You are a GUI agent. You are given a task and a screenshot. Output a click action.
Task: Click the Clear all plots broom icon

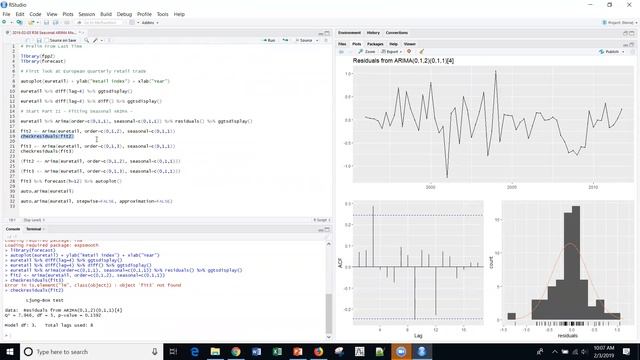422,52
